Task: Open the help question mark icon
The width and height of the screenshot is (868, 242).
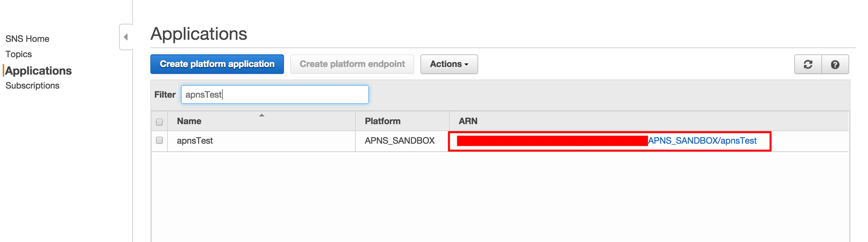Action: tap(835, 64)
